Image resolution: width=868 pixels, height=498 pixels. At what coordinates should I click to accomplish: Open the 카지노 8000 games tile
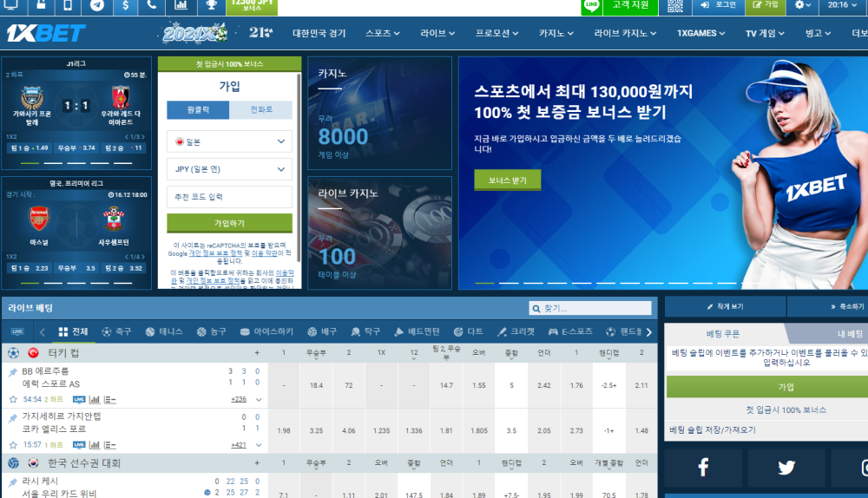click(380, 113)
